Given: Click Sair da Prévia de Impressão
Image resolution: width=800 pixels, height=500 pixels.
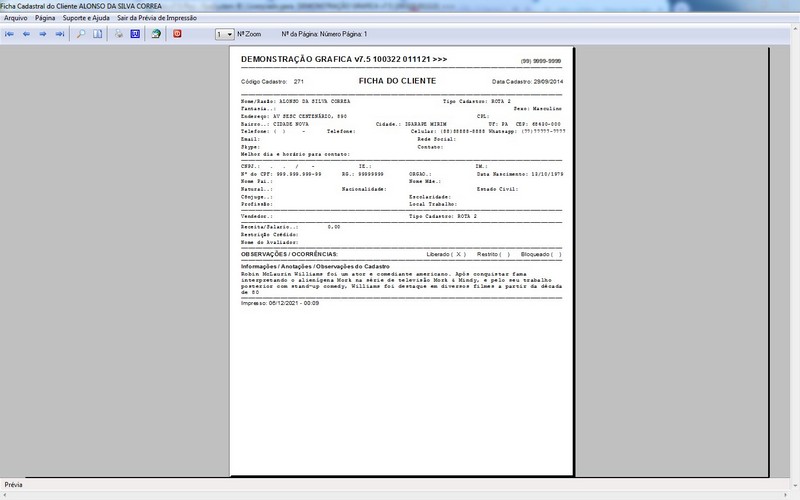Looking at the screenshot, I should click(x=157, y=18).
